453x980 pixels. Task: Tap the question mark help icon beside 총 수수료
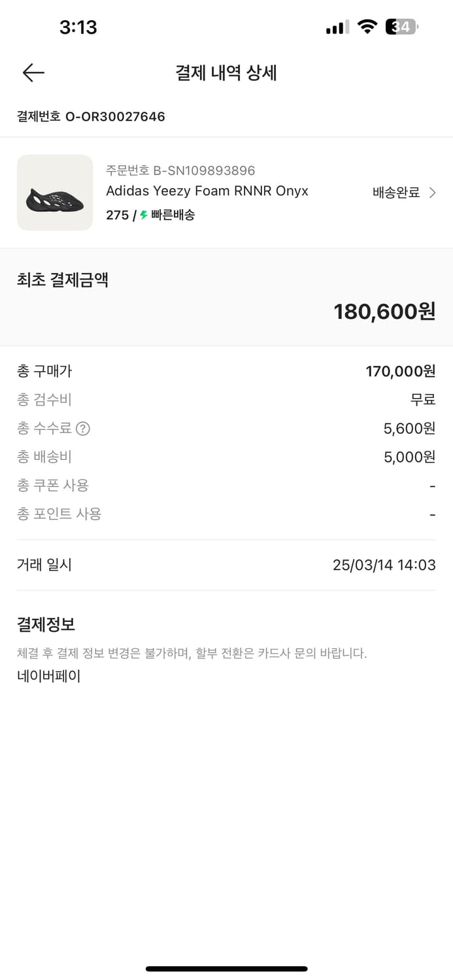(x=83, y=429)
